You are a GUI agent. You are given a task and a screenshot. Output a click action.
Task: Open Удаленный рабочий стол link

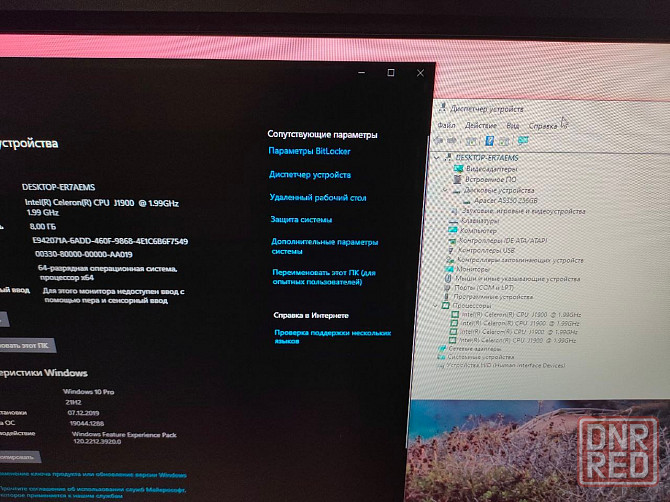pyautogui.click(x=318, y=198)
